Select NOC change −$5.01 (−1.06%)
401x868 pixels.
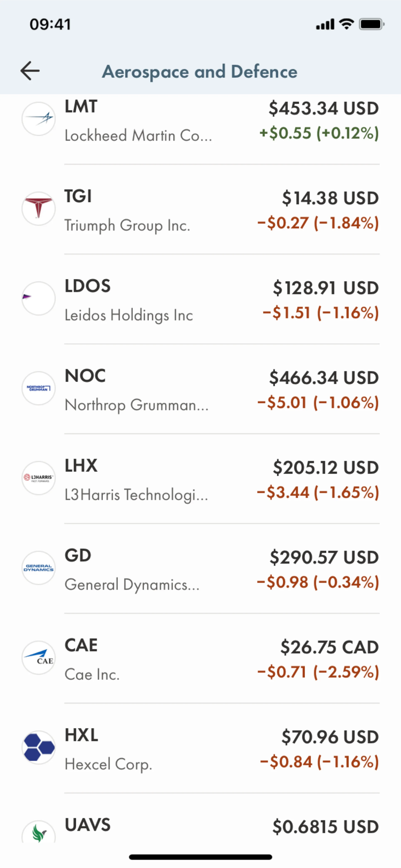(x=318, y=403)
